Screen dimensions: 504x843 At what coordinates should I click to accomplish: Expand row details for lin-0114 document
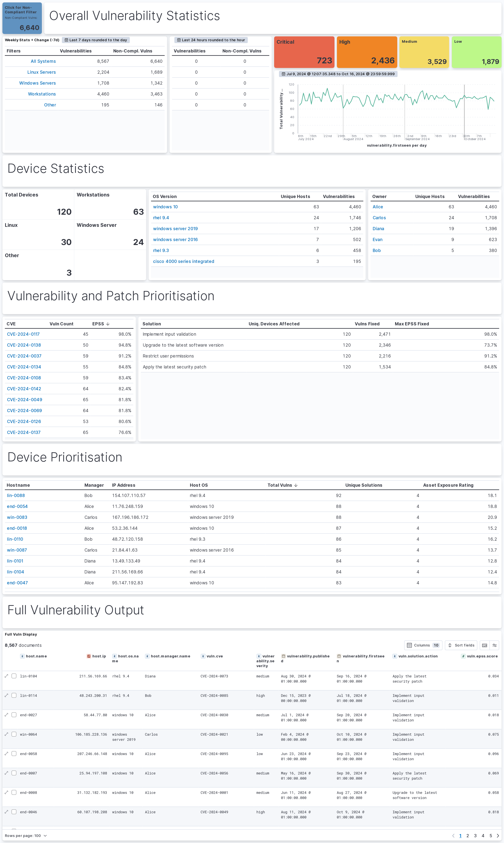click(x=7, y=695)
